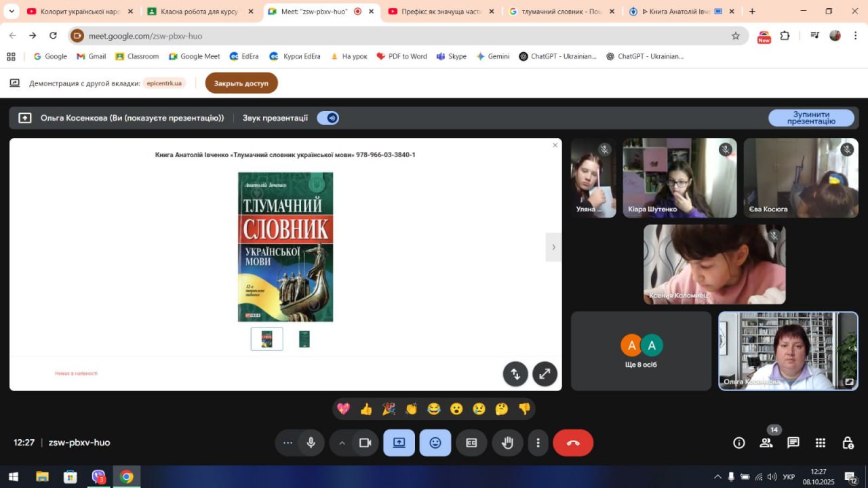Click the raise hand icon
The width and height of the screenshot is (868, 488).
tap(507, 443)
